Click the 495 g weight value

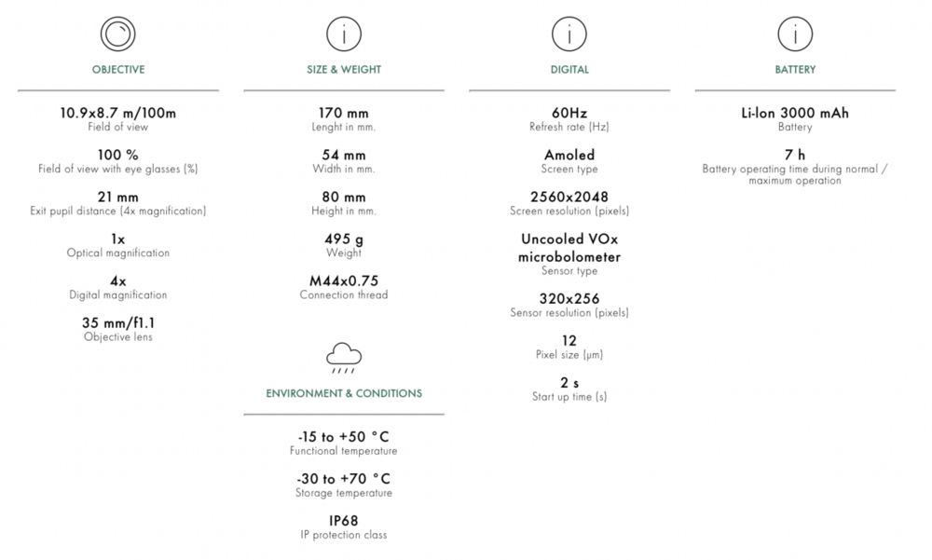(343, 239)
